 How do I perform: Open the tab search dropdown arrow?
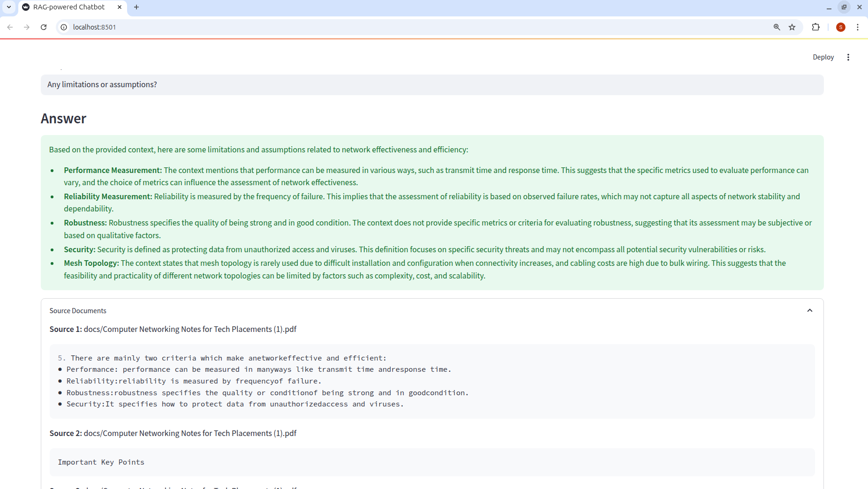point(9,7)
